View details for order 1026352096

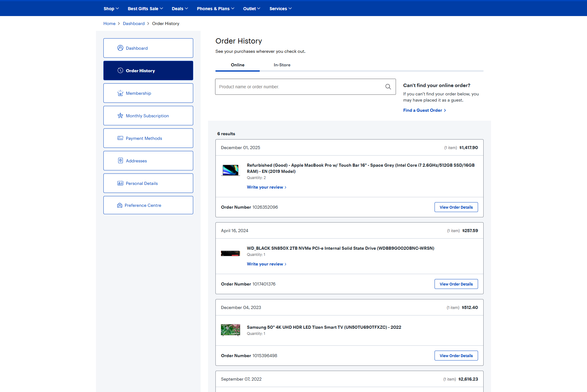point(456,207)
